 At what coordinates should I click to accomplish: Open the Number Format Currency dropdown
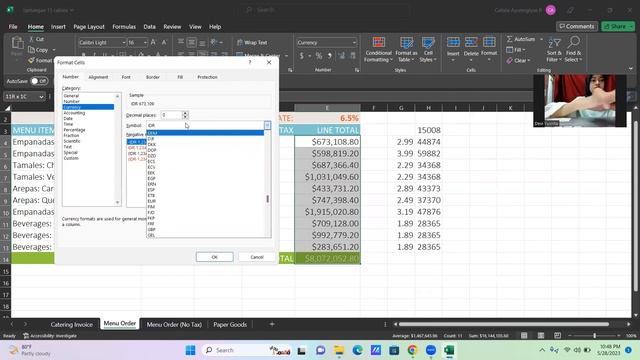tap(354, 42)
